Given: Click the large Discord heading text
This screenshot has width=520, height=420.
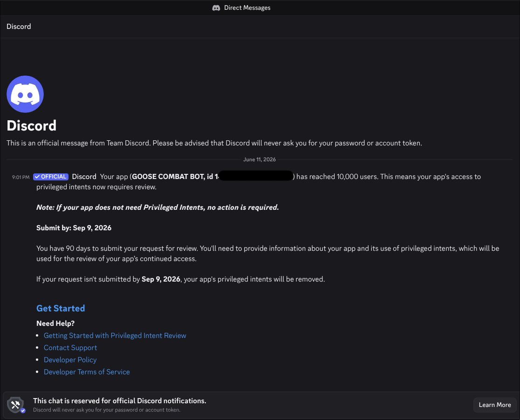Looking at the screenshot, I should click(x=32, y=125).
